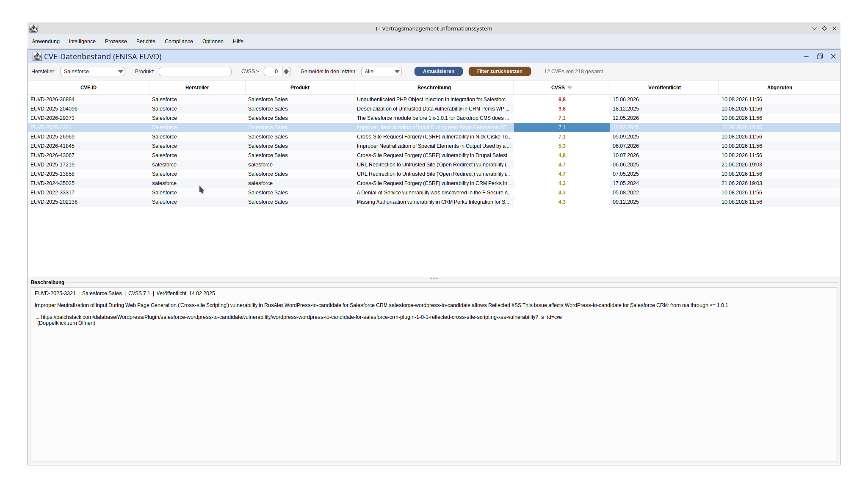868x498 pixels.
Task: Sort by the Abgerufen column header
Action: [780, 88]
